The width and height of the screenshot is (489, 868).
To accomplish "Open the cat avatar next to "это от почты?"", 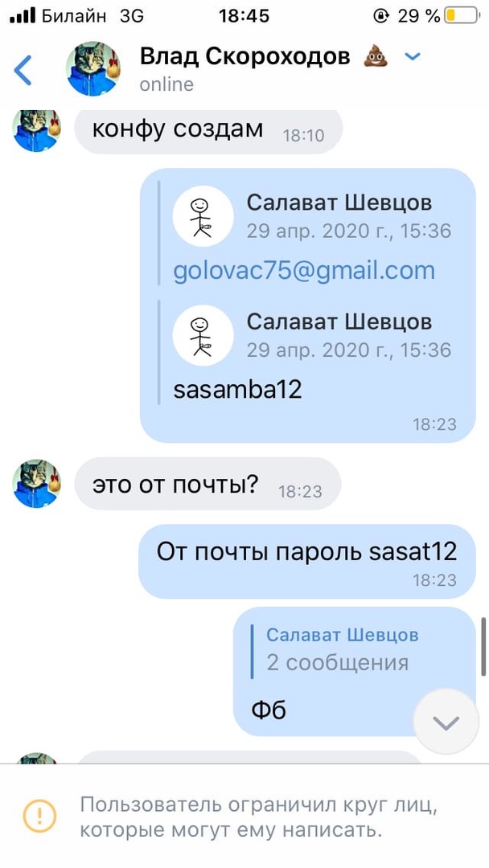I will [x=36, y=484].
